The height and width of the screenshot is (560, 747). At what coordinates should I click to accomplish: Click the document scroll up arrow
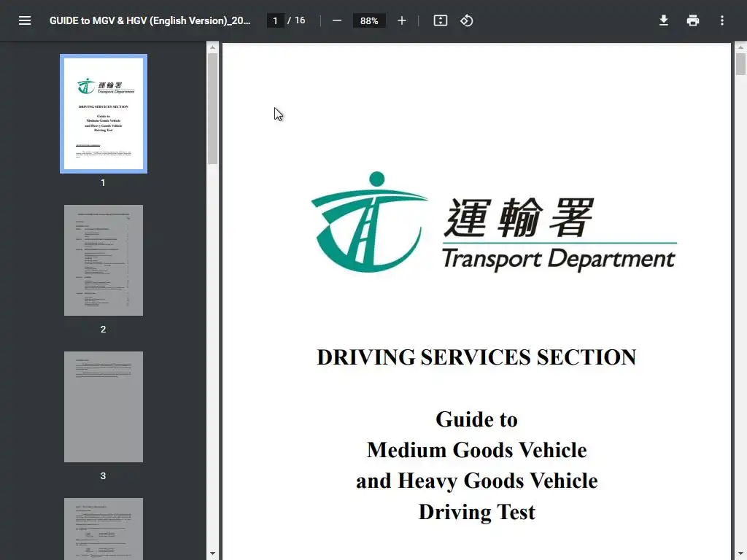point(740,47)
